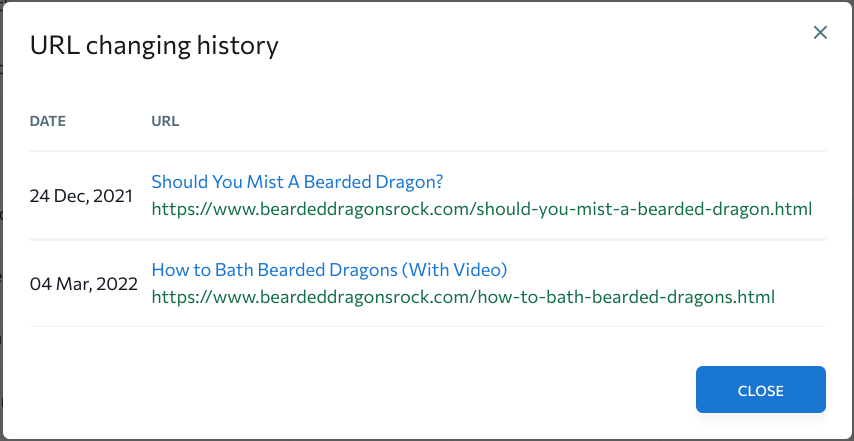This screenshot has width=854, height=441.
Task: Select the 04 Mar, 2022 date cell
Action: tap(83, 284)
